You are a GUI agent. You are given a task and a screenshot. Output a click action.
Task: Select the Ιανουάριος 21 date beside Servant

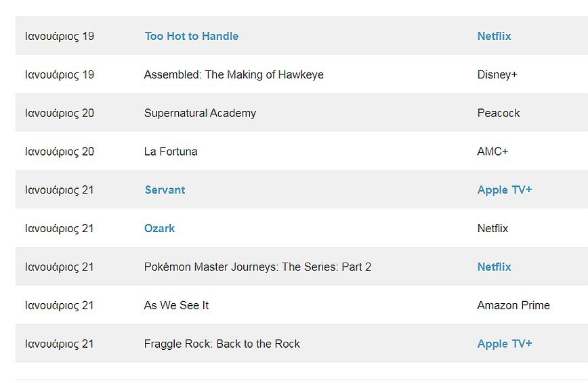(60, 190)
